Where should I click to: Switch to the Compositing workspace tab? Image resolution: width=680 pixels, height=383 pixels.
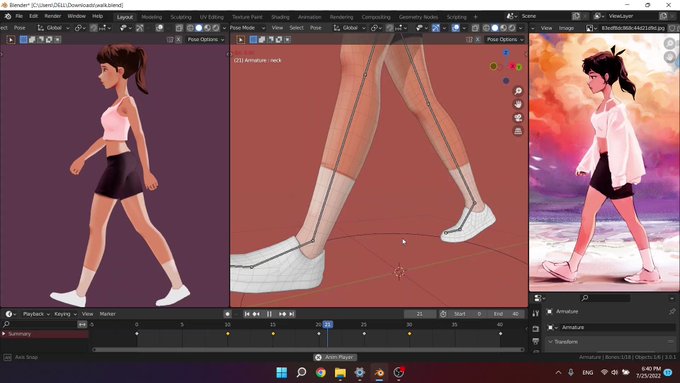[376, 17]
